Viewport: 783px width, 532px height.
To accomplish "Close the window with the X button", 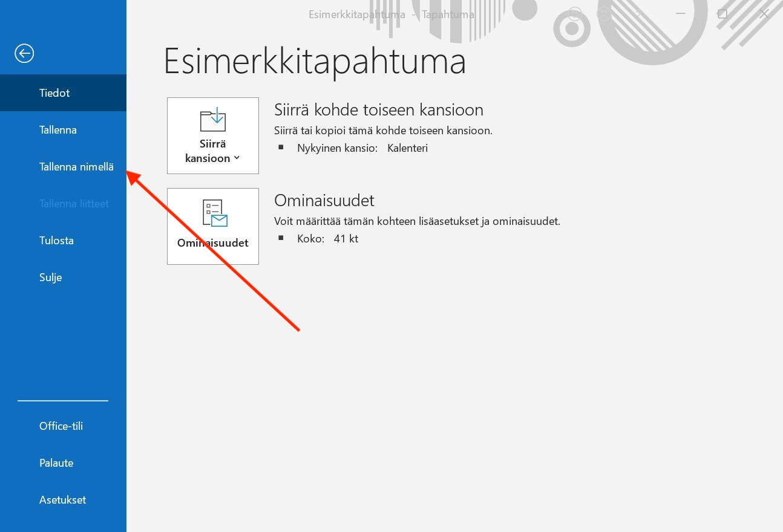I will (764, 14).
